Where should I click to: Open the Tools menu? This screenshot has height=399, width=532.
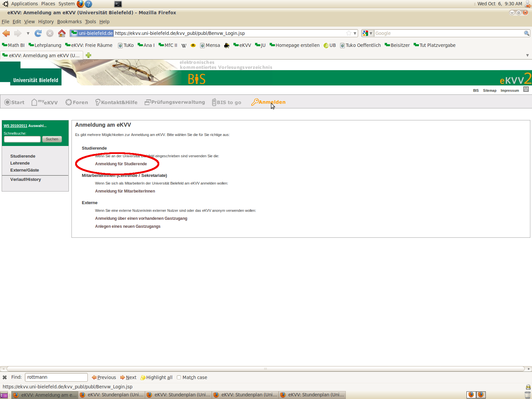(90, 22)
